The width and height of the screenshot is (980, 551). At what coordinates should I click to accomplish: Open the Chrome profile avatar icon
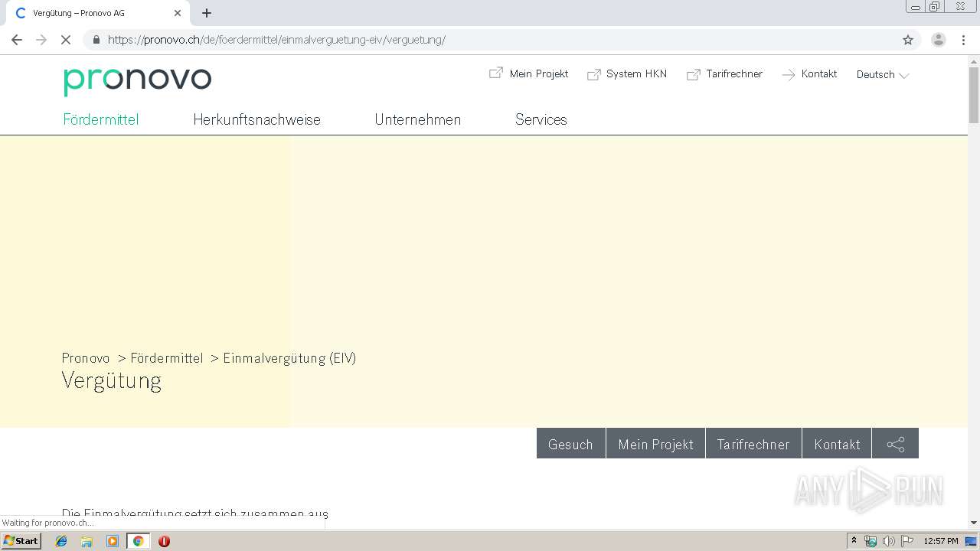point(939,40)
